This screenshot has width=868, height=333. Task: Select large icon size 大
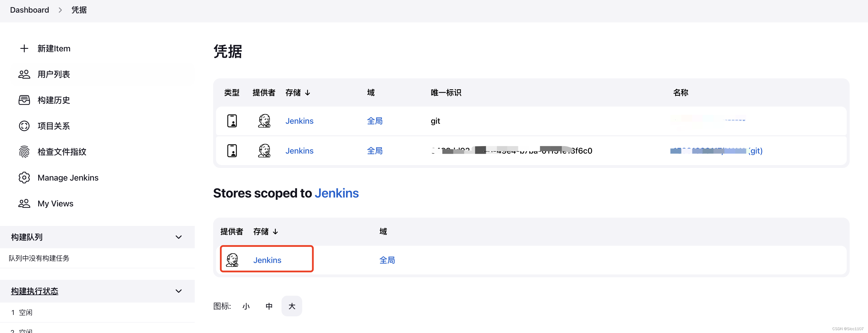292,306
